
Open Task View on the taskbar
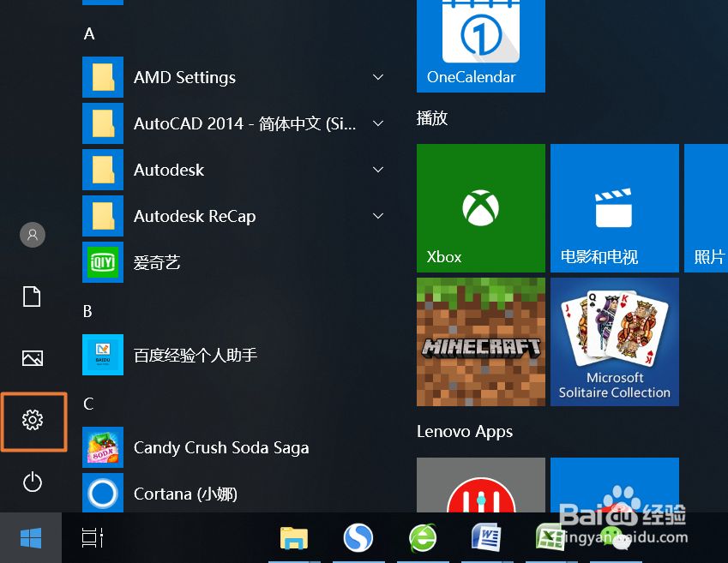click(93, 538)
